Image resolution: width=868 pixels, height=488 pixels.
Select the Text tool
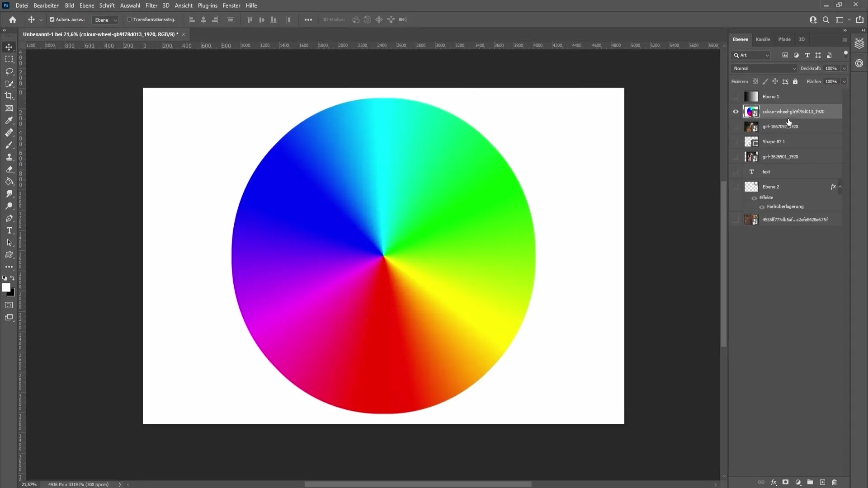click(9, 230)
